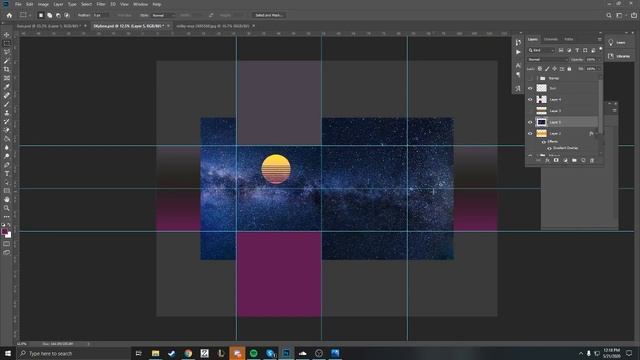Open the File menu
The width and height of the screenshot is (640, 360).
pyautogui.click(x=18, y=4)
